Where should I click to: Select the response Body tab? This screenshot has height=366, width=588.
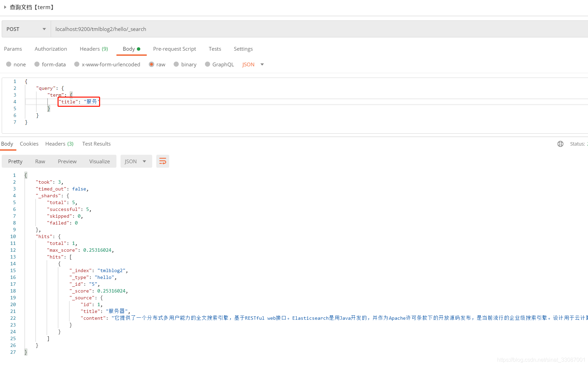[x=7, y=144]
